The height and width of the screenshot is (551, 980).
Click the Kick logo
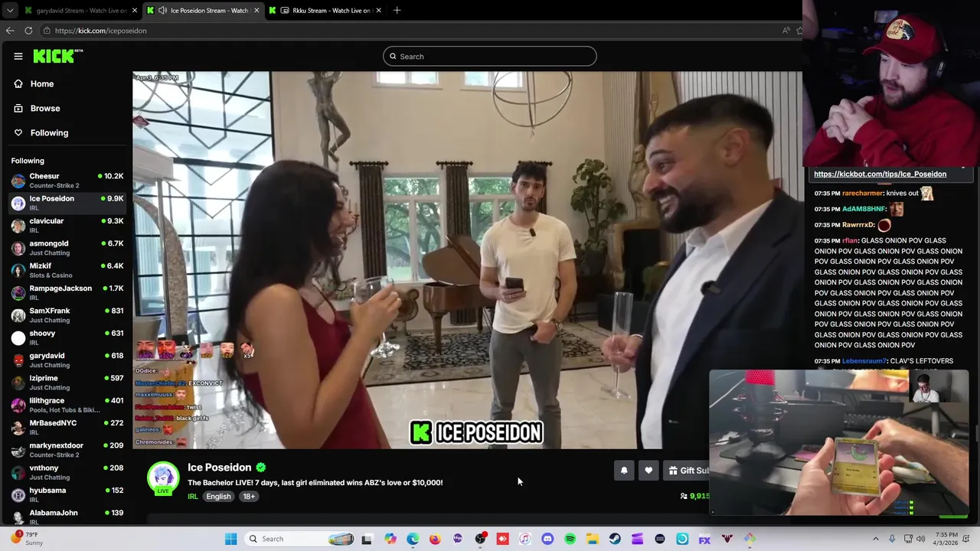(57, 56)
